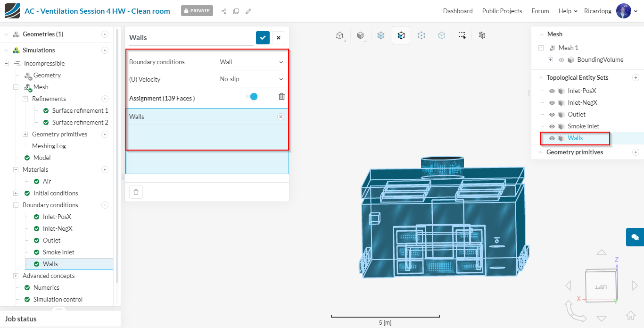The width and height of the screenshot is (644, 328).
Task: Open the Dashboard link
Action: pyautogui.click(x=457, y=11)
